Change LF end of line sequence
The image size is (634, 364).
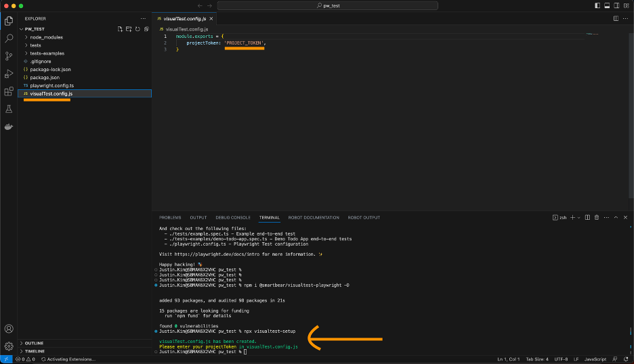click(x=576, y=359)
